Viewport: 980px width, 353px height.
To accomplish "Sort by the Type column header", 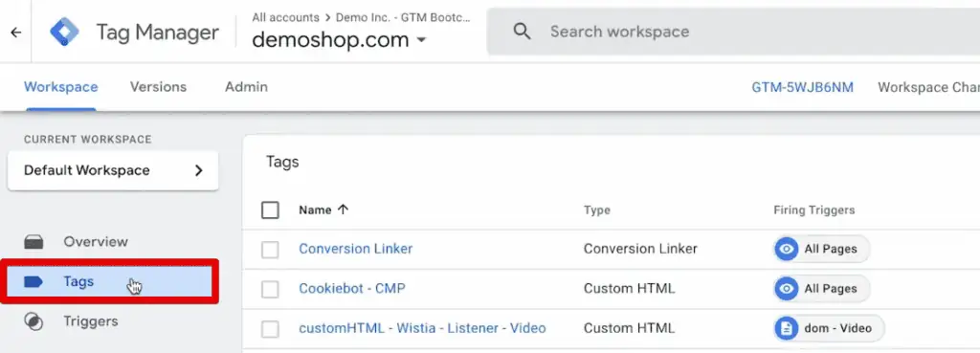I will 597,210.
